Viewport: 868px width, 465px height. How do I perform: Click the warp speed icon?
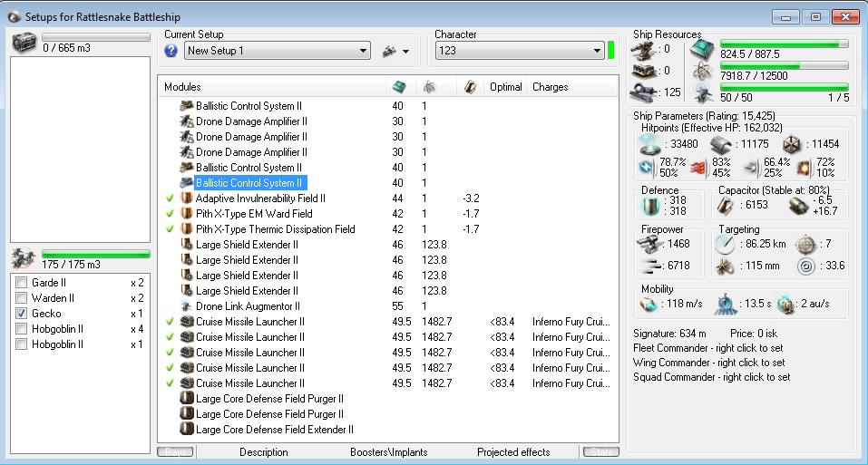pos(785,304)
